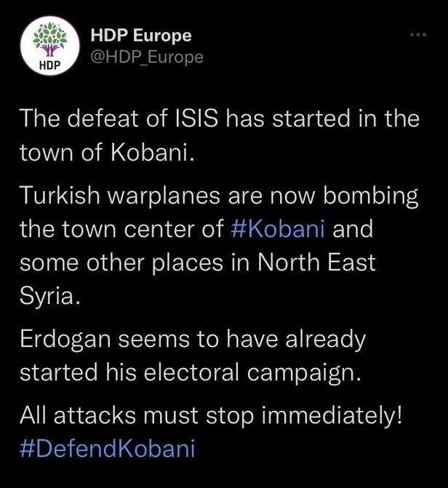Click the word "and" after the #Kobani hashtag
Image resolution: width=448 pixels, height=488 pixels.
point(353,230)
